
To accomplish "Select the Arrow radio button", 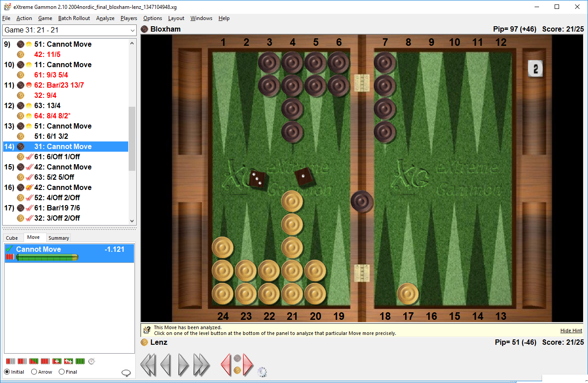I will click(34, 372).
